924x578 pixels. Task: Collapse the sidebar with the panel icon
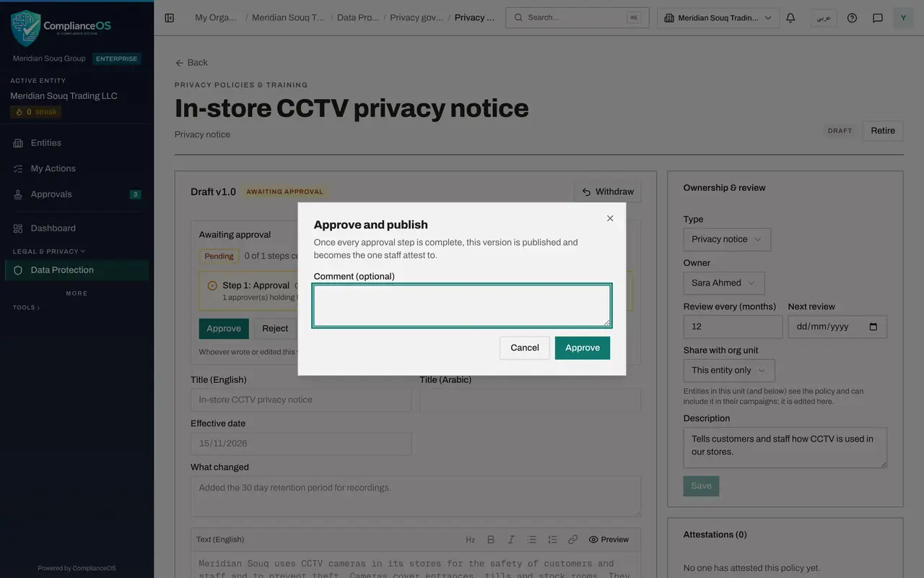pyautogui.click(x=170, y=18)
